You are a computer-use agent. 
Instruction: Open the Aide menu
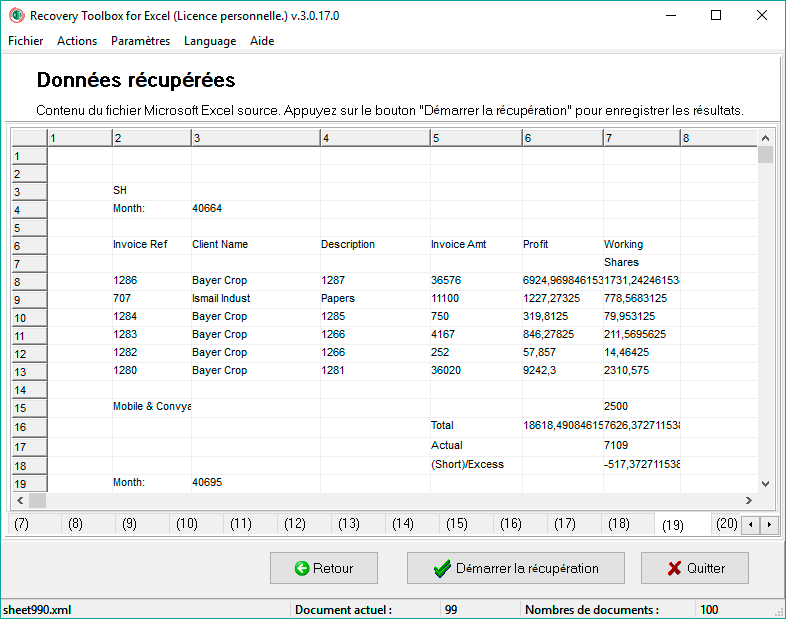coord(262,41)
